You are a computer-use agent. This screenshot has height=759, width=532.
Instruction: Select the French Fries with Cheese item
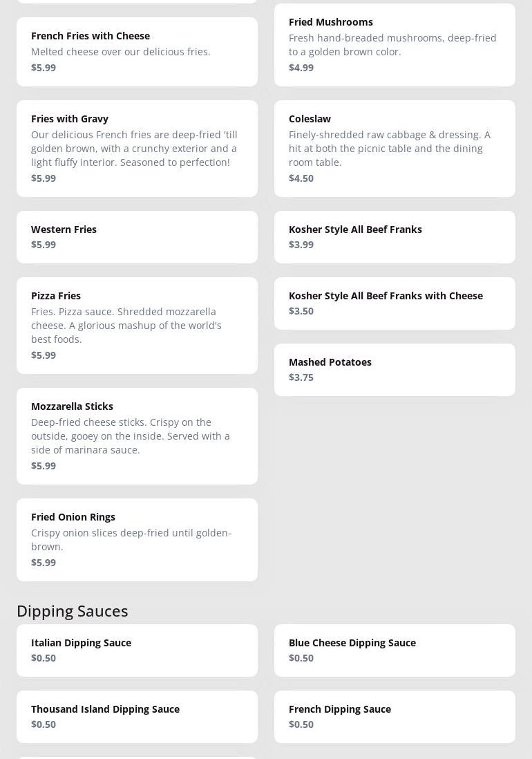point(137,52)
